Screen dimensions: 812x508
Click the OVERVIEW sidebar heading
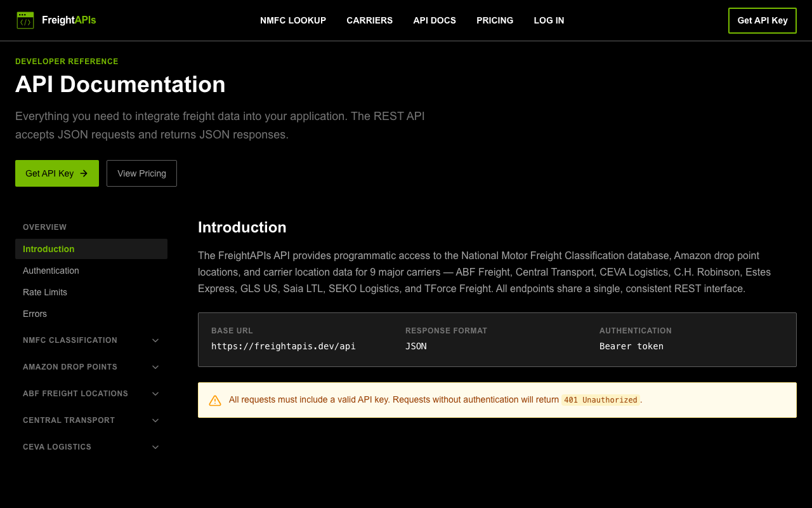point(44,227)
